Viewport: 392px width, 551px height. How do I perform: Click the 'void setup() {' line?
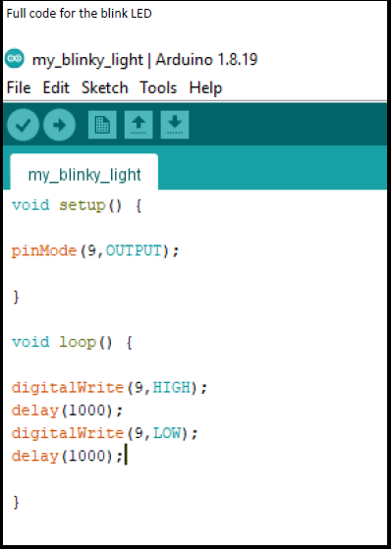(x=77, y=205)
